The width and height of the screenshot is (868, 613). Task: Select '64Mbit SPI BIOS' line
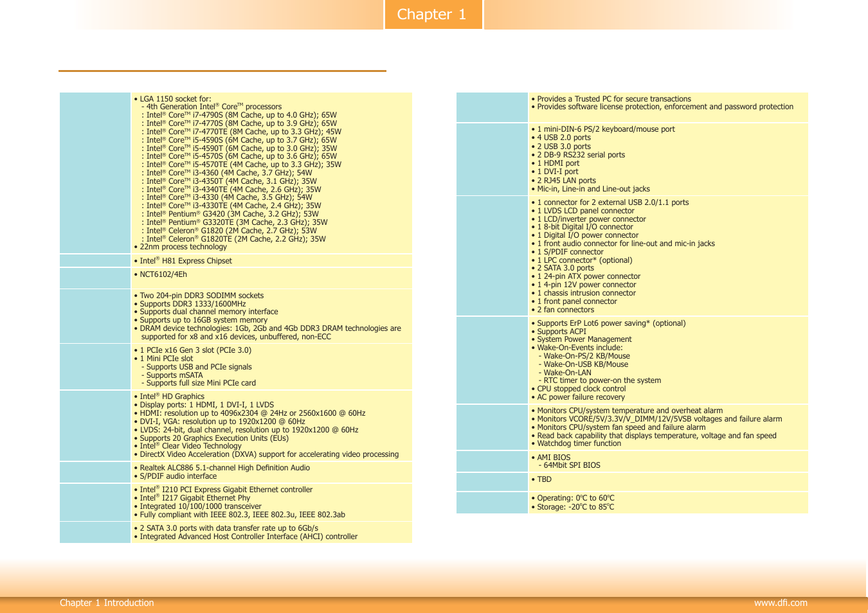[x=569, y=465]
